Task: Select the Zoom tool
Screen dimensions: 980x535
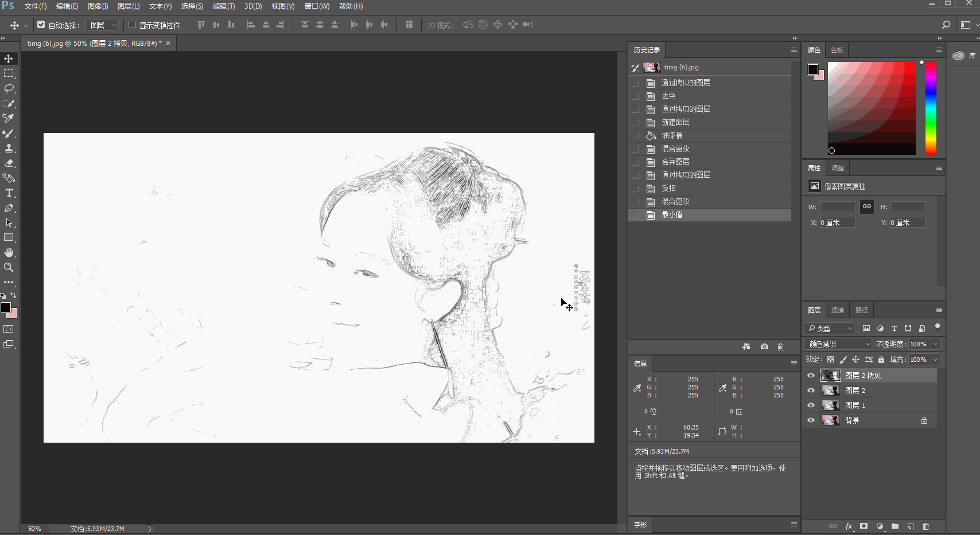Action: pyautogui.click(x=9, y=267)
